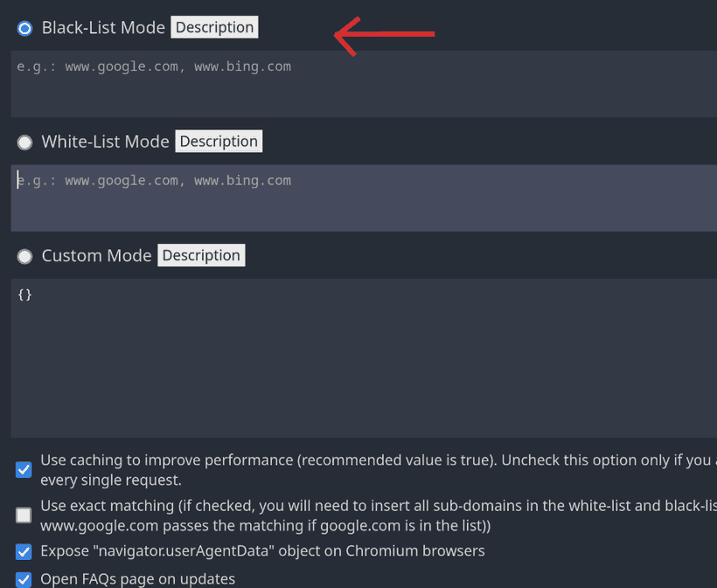Image resolution: width=717 pixels, height=588 pixels.
Task: Uncheck the navigator.userAgentData exposure option
Action: [23, 551]
